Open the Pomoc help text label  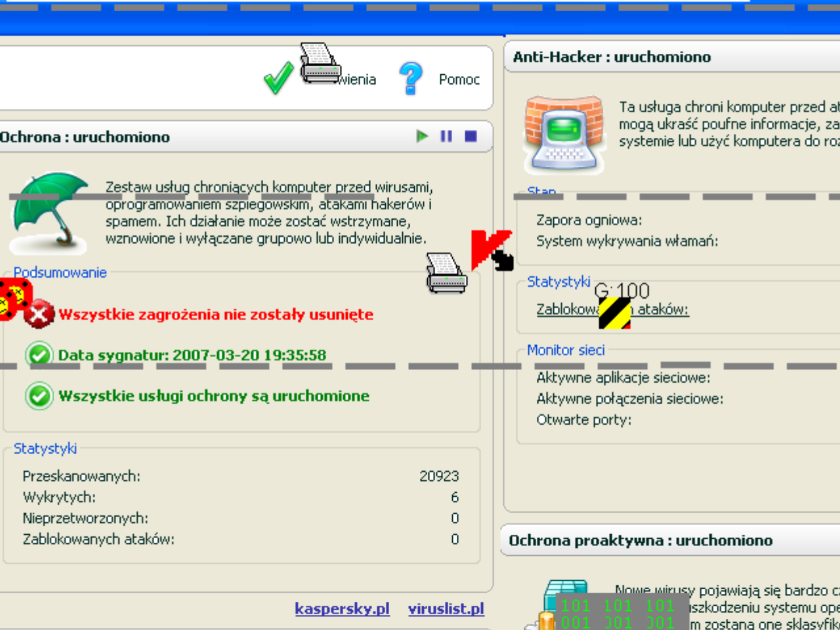[459, 79]
